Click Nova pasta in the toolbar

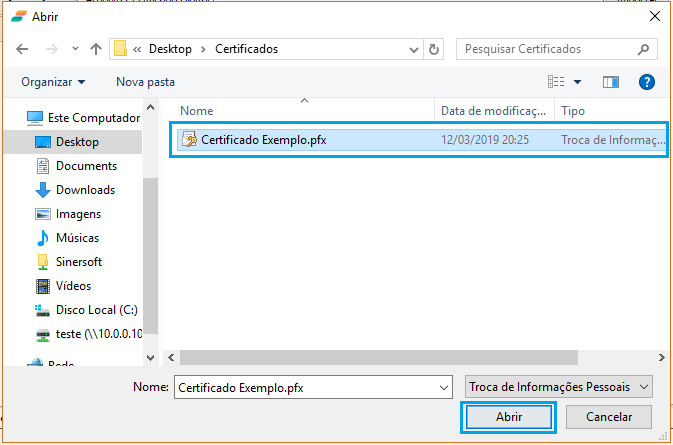click(x=145, y=81)
